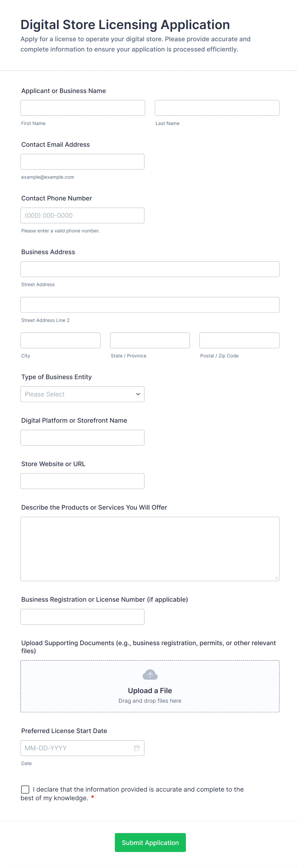Check the accuracy declaration checkbox

pyautogui.click(x=25, y=789)
